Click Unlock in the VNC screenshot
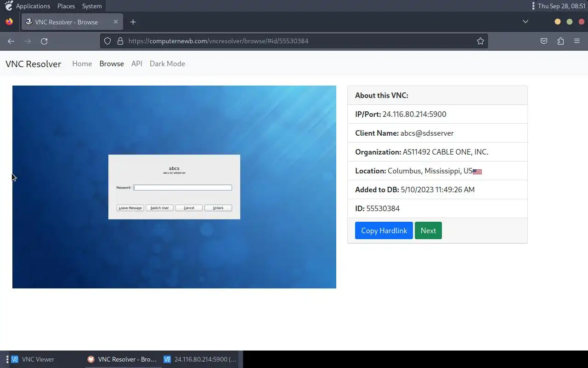Screen dimensions: 588x368 pos(218,208)
